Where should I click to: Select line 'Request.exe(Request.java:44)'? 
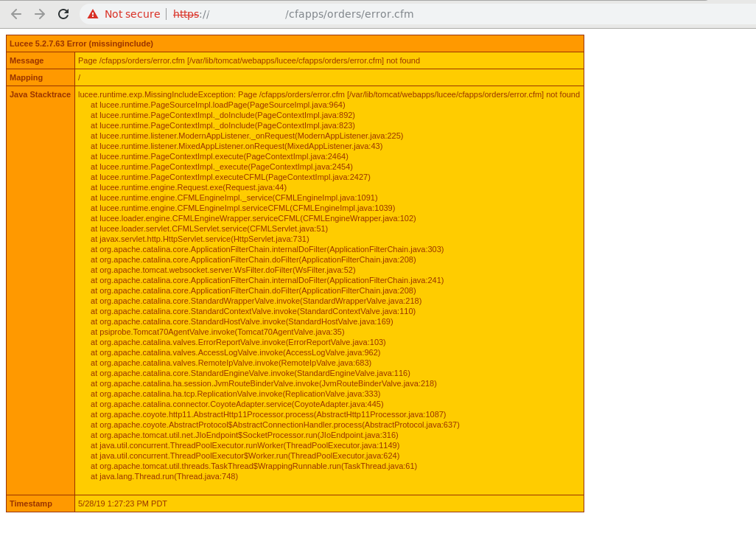point(189,187)
